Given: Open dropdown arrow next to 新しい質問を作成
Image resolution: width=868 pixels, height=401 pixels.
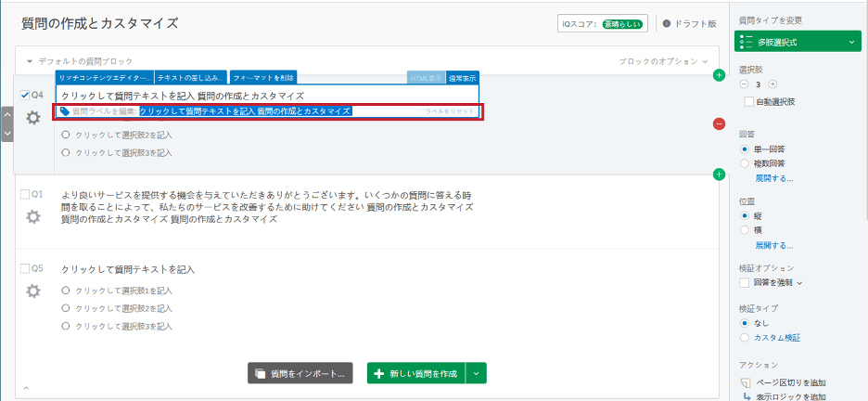Looking at the screenshot, I should coord(476,374).
